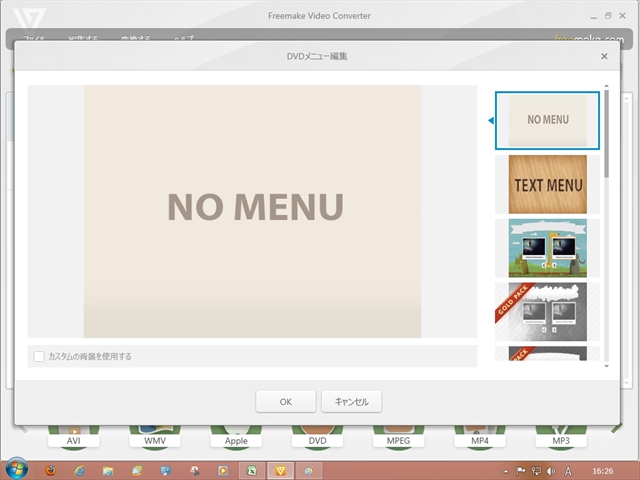Close the DVDメニュー編集 dialog with X
Screen dimensions: 640x480
pyautogui.click(x=604, y=57)
